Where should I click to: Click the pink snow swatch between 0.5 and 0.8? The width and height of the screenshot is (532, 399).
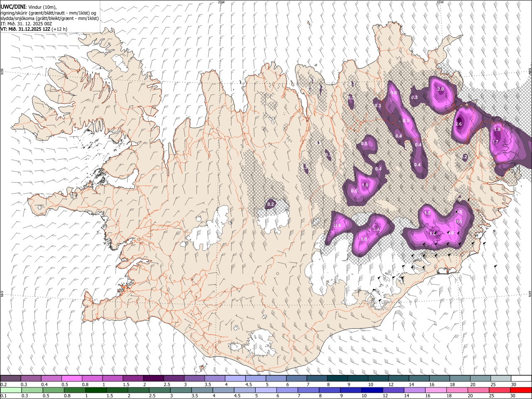click(x=71, y=379)
